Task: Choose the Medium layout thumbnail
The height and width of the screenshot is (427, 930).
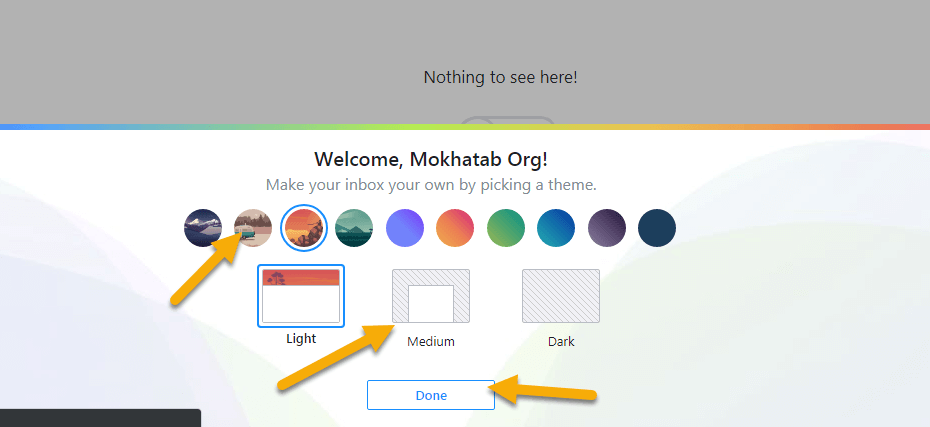Action: pos(431,296)
